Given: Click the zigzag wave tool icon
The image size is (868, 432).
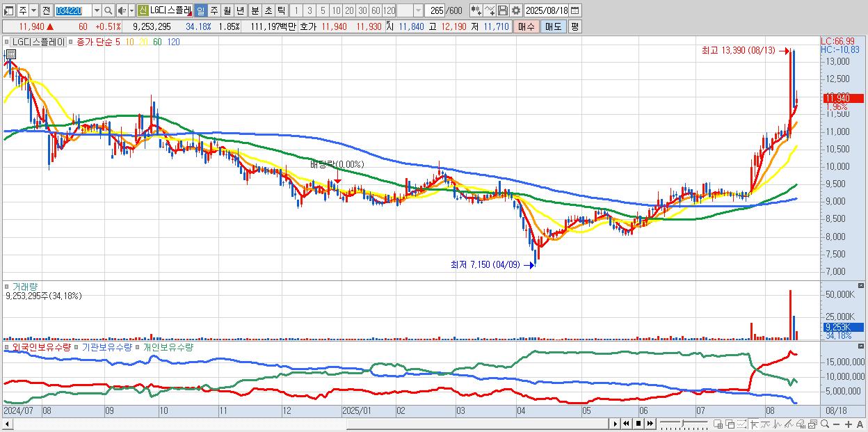Looking at the screenshot, I should (x=778, y=424).
